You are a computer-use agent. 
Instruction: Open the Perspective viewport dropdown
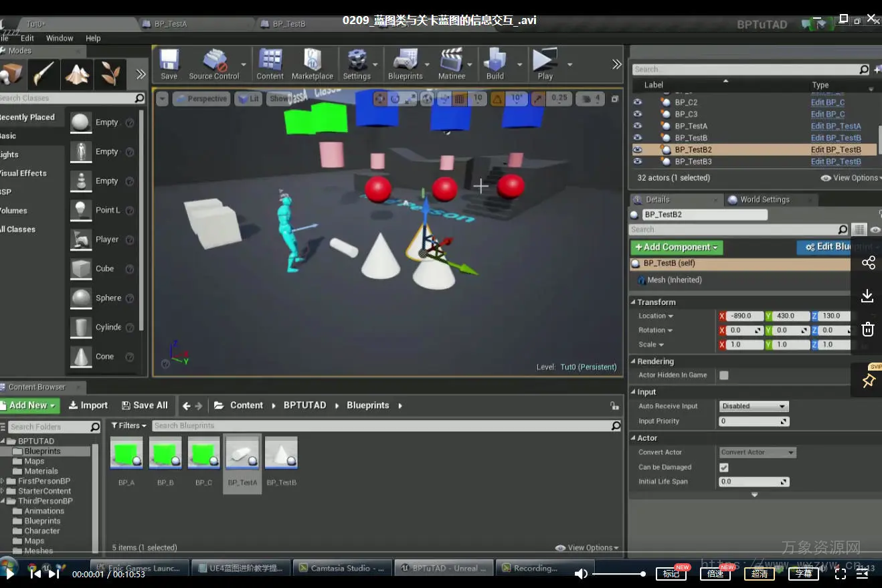(201, 99)
